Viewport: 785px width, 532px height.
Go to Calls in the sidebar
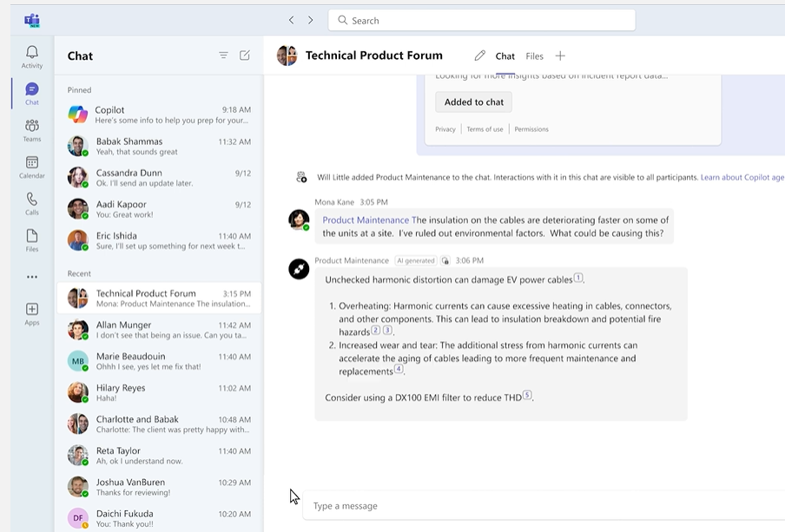point(32,203)
